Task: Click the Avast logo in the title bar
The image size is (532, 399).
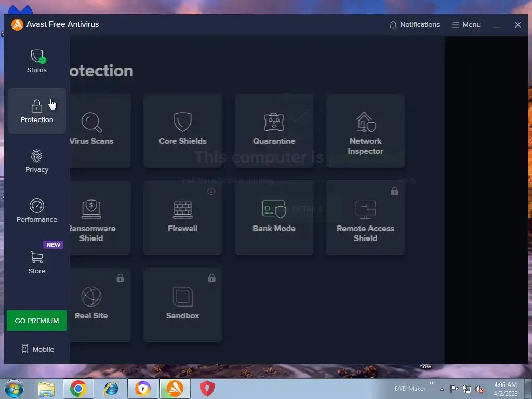Action: coord(17,24)
